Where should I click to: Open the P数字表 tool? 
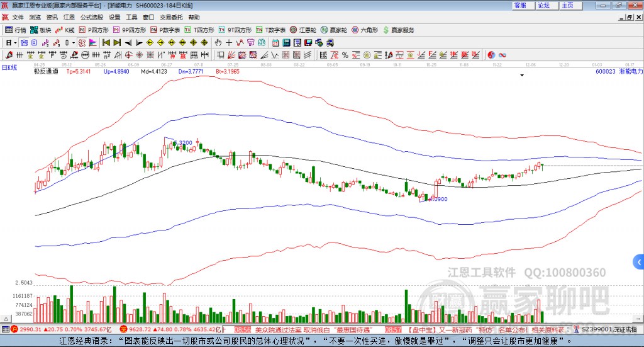click(x=165, y=30)
